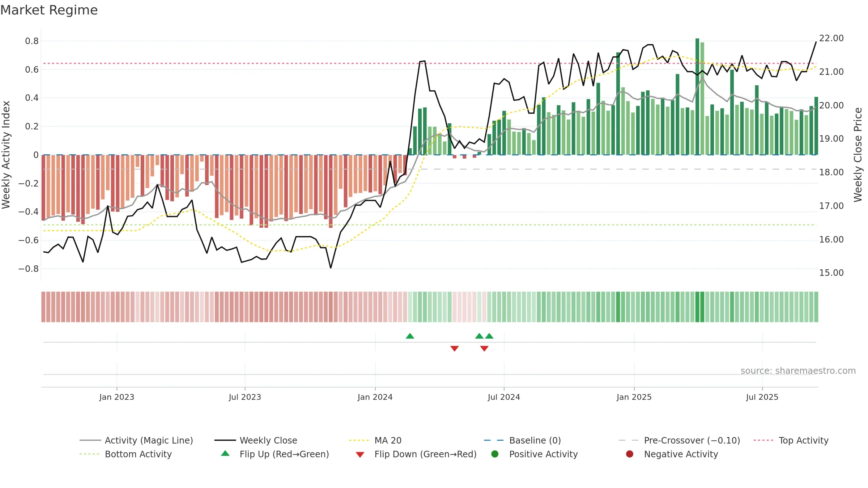Image resolution: width=868 pixels, height=488 pixels.
Task: Click the −0.8 activity axis value
Action: point(29,269)
